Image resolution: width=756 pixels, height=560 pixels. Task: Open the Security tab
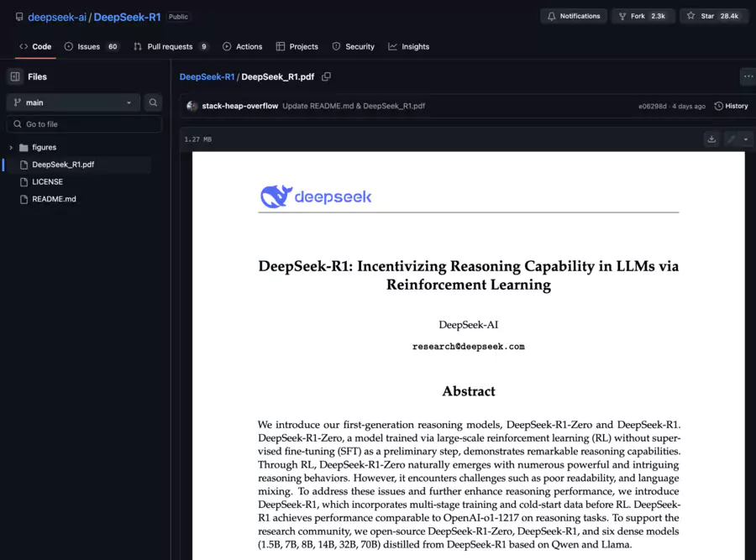354,47
